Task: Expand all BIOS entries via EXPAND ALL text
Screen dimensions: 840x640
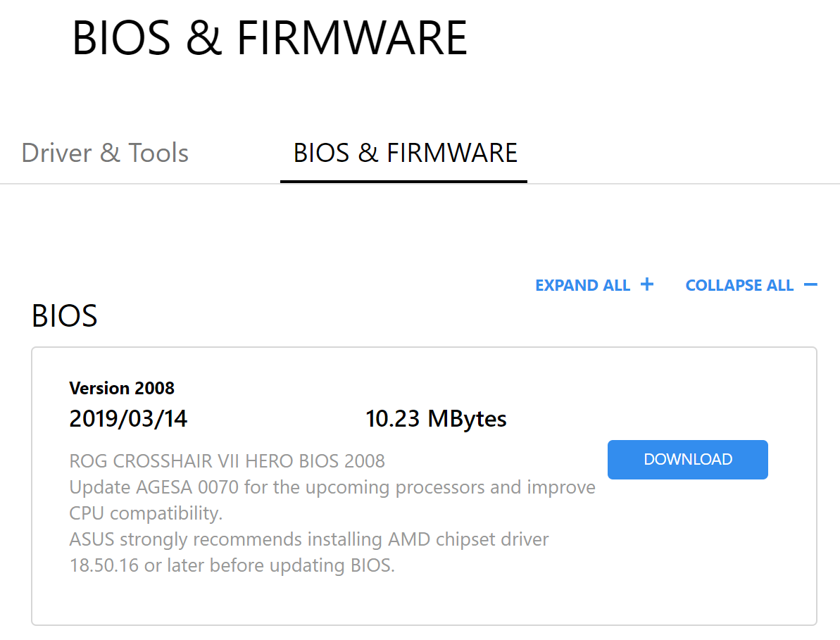Action: coord(582,285)
